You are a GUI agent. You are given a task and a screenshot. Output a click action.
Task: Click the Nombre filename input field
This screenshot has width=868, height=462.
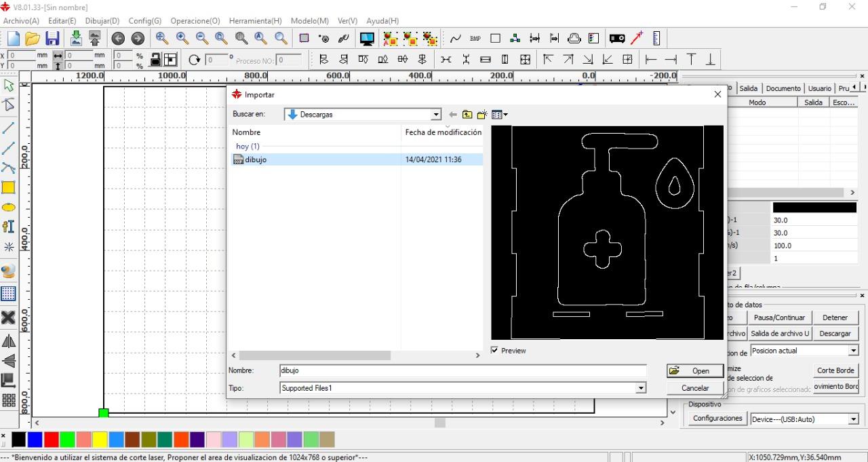point(462,370)
